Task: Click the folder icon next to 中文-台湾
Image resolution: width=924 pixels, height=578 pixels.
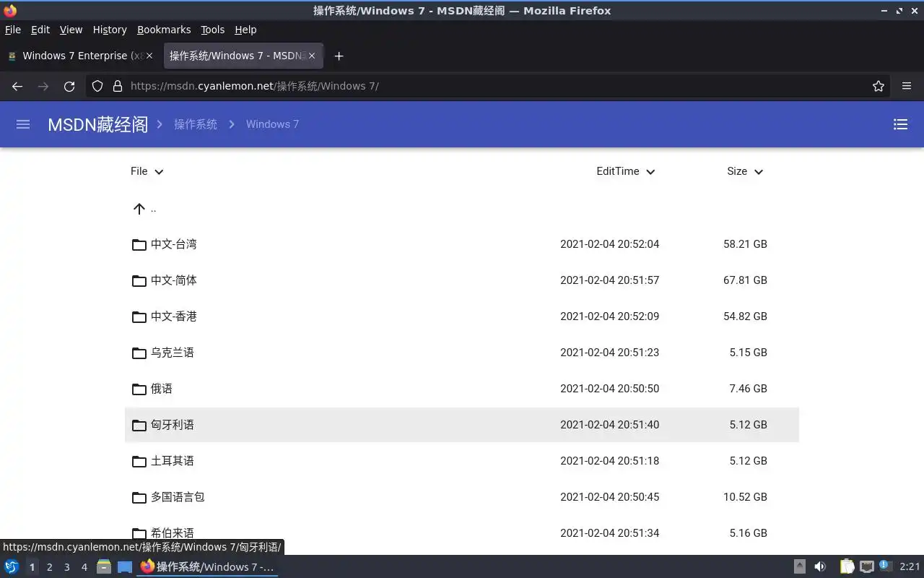Action: [139, 244]
